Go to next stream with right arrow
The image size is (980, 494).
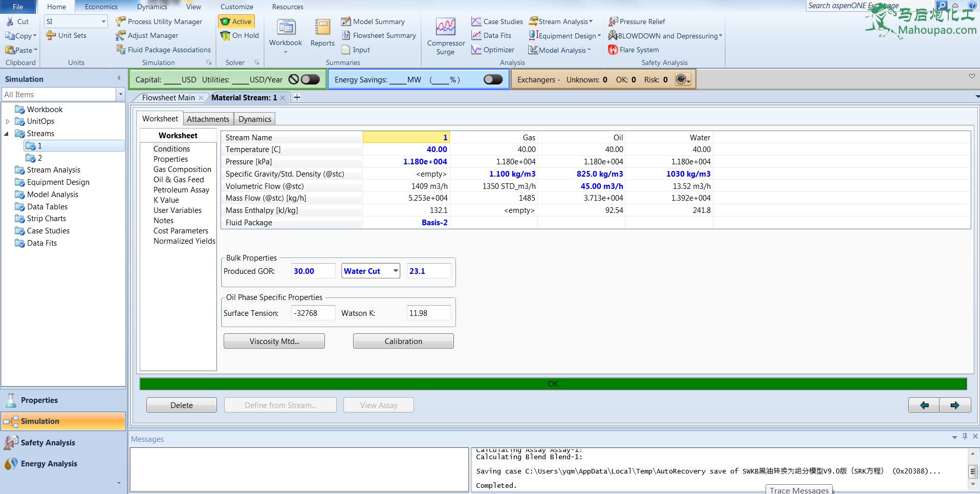click(955, 405)
